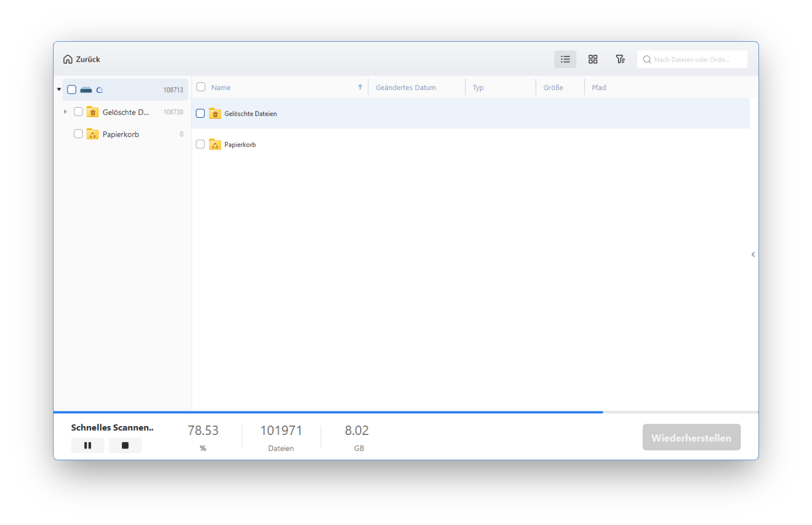This screenshot has height=525, width=812.
Task: Sort by Größe column
Action: (x=553, y=88)
